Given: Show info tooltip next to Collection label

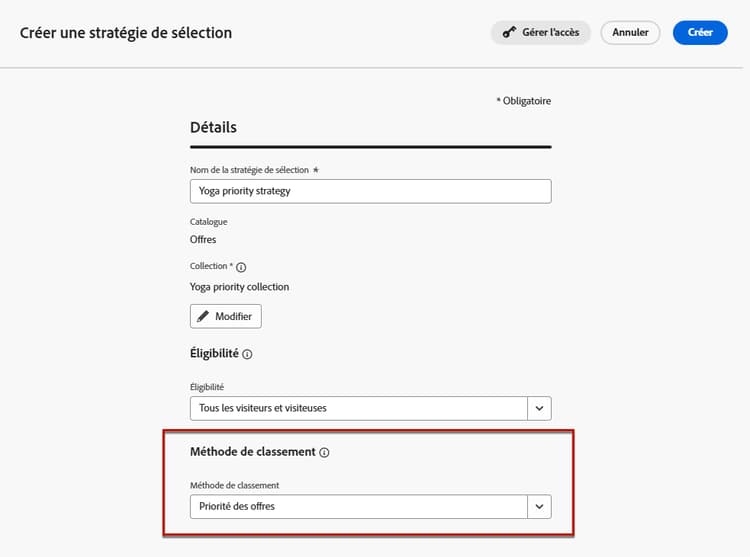Looking at the screenshot, I should (x=241, y=267).
